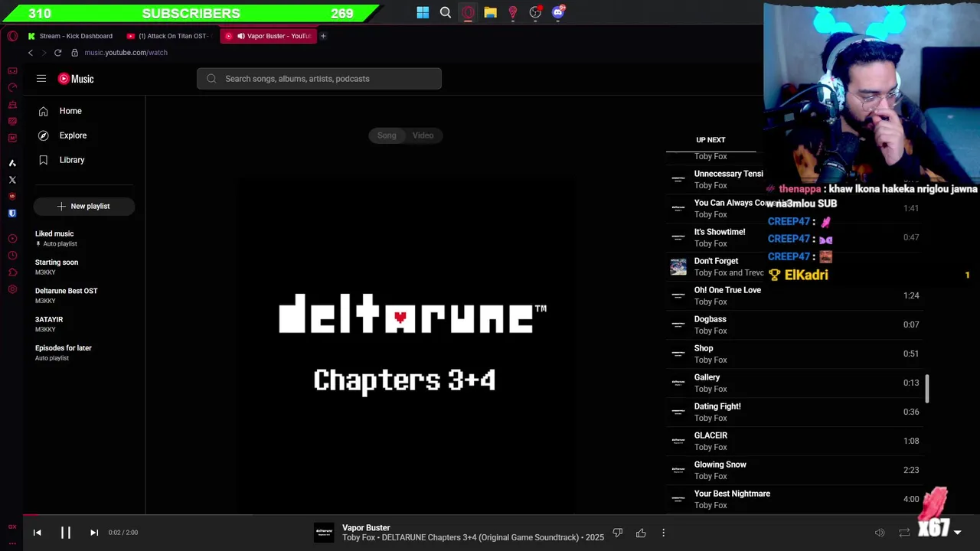Screen dimensions: 980x551
Task: Open the sidebar Player icon
Action: pyautogui.click(x=12, y=239)
